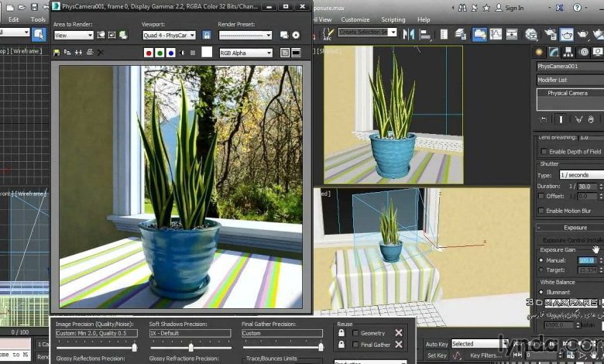Expand the RGB Alpha channel dropdown
The width and height of the screenshot is (604, 364).
(245, 53)
